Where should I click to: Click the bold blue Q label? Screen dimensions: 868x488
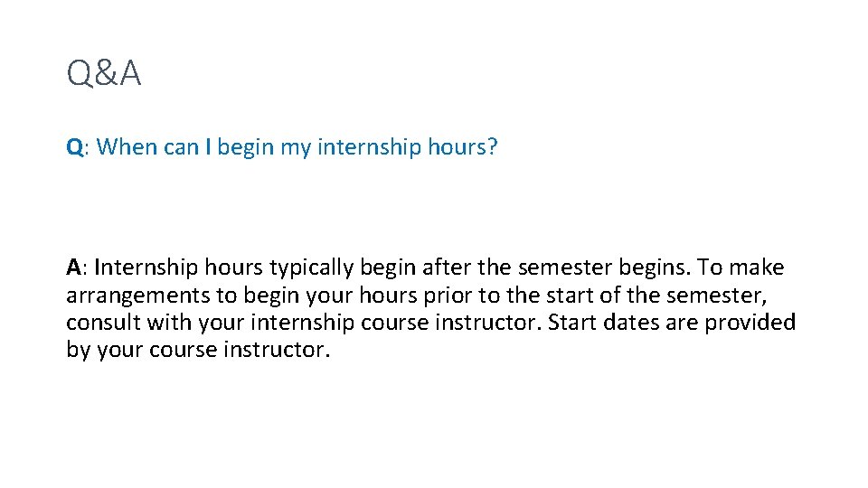click(74, 147)
